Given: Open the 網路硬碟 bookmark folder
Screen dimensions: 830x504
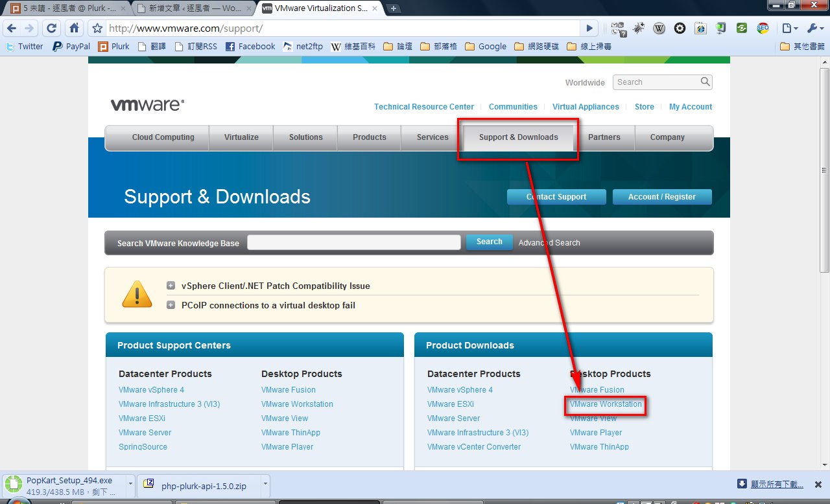Looking at the screenshot, I should [537, 47].
